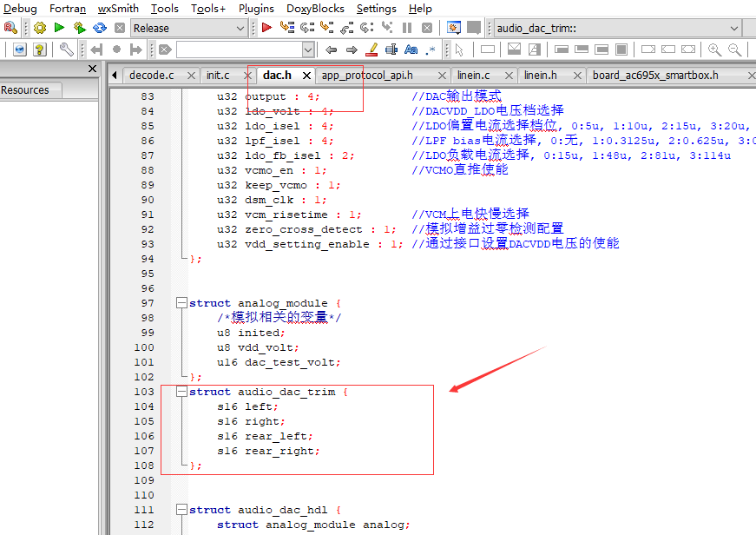Screen dimensions: 756x535
Task: Close the left management panel
Action: click(92, 69)
